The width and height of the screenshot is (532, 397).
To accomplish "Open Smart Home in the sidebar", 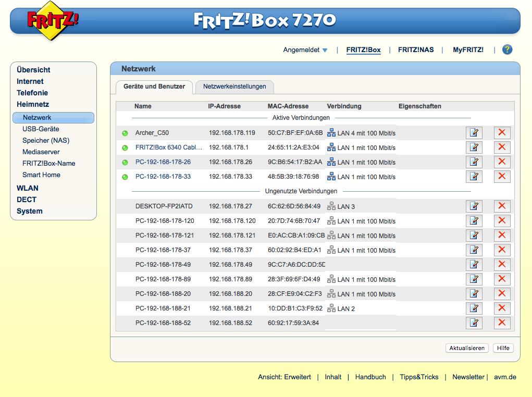I will [41, 175].
